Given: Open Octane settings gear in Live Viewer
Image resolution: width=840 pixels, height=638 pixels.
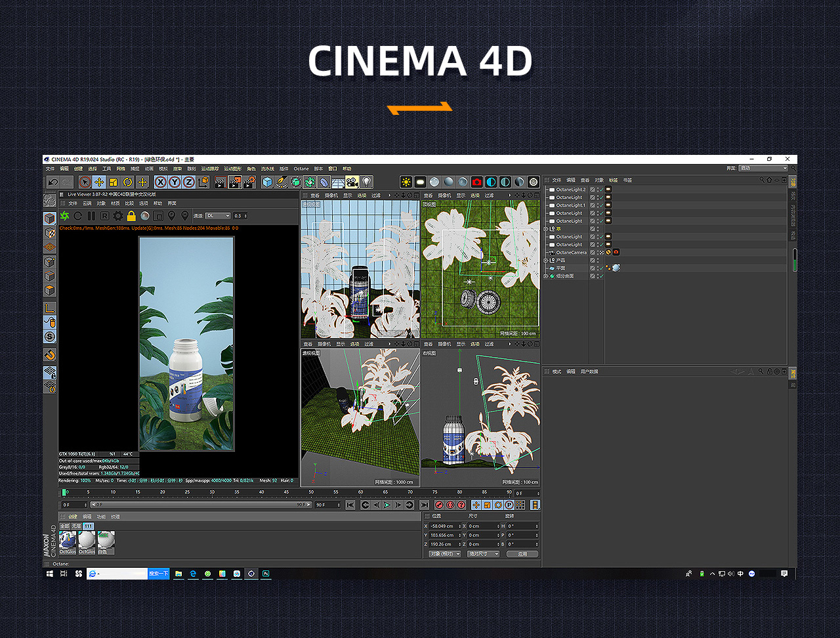Looking at the screenshot, I should click(118, 215).
